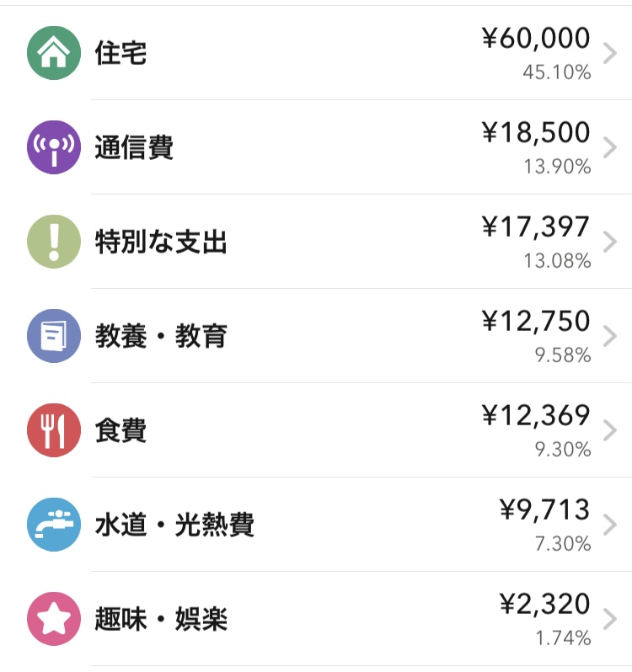
Task: Tap the green house icon for 住宅
Action: [x=54, y=53]
